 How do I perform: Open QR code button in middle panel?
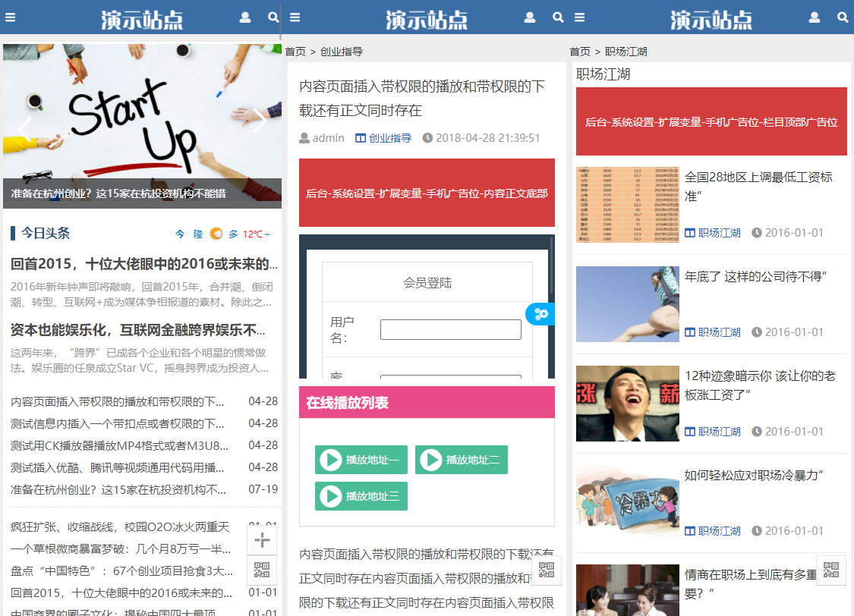tap(547, 570)
